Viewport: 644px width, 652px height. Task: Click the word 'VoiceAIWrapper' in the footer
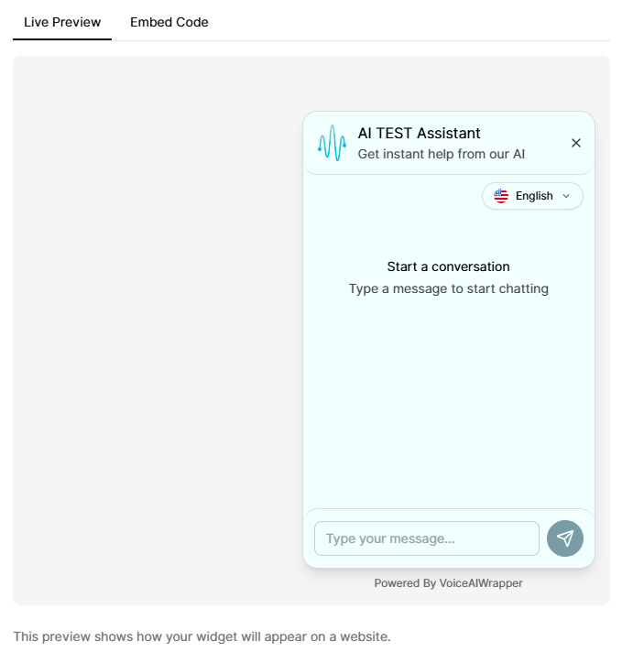click(481, 583)
